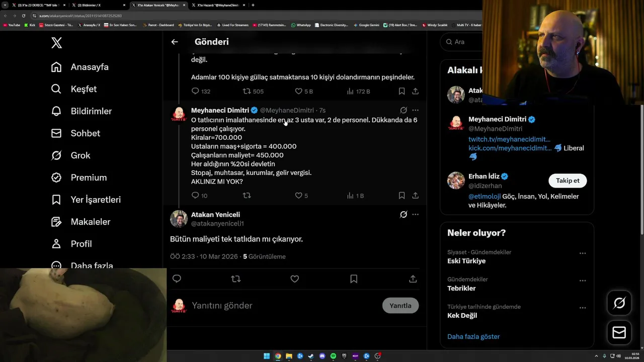Switch to the Bildirimler / X browser tab
644x362 pixels.
pyautogui.click(x=98, y=5)
